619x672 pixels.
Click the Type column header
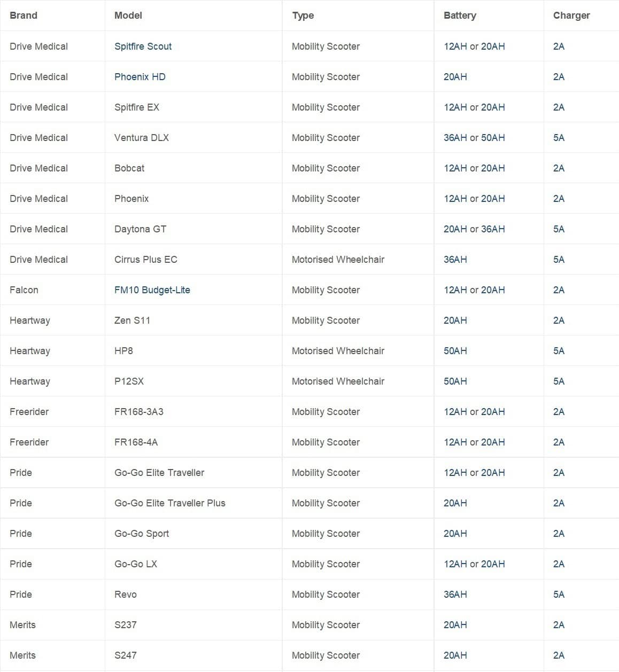tap(303, 15)
